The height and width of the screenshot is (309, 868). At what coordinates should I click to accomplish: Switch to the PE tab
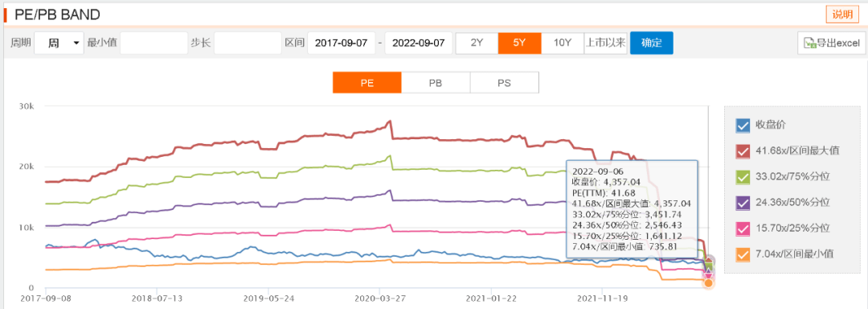point(367,83)
